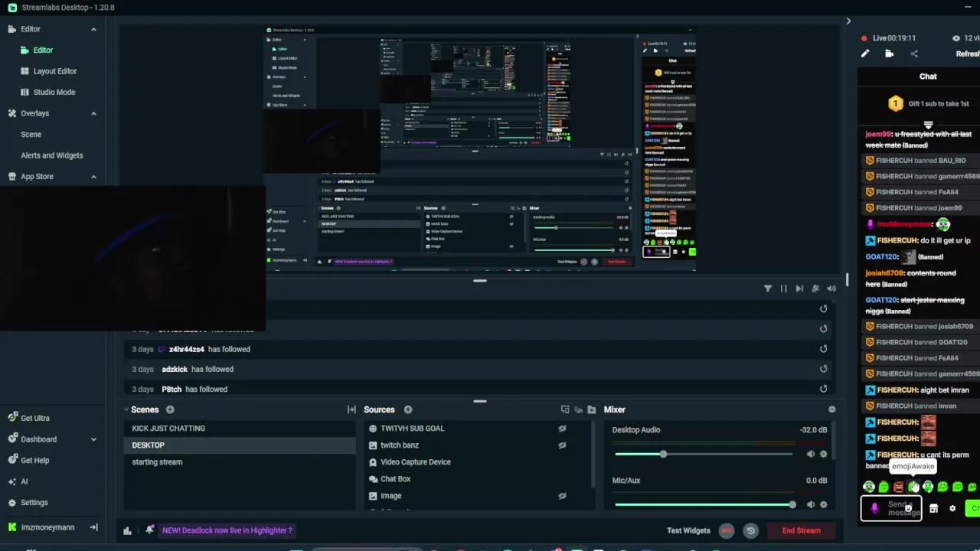This screenshot has width=980, height=551.
Task: Switch to Studio Mode
Action: click(54, 92)
